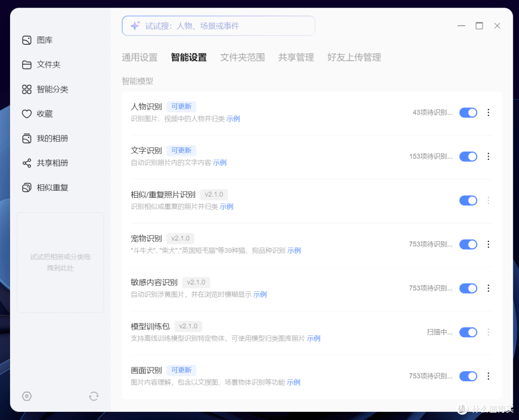View 示例 link for 宠物识别
Viewport: 519px width, 420px height.
pyautogui.click(x=294, y=251)
